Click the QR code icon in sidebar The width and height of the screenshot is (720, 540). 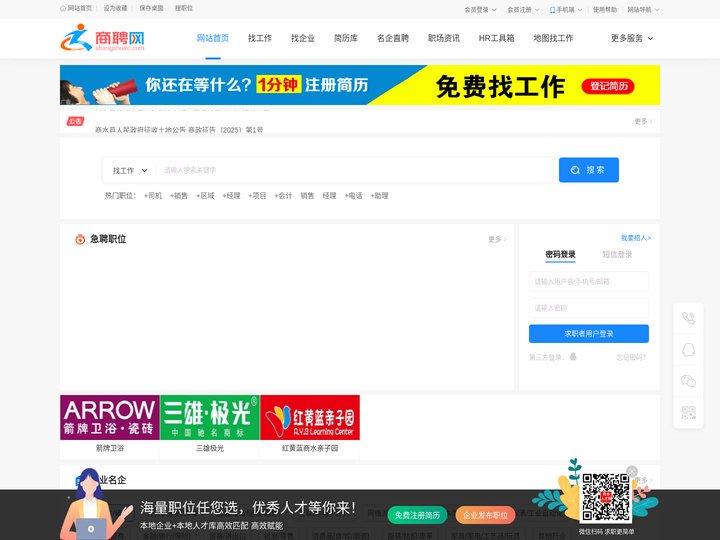[x=688, y=412]
